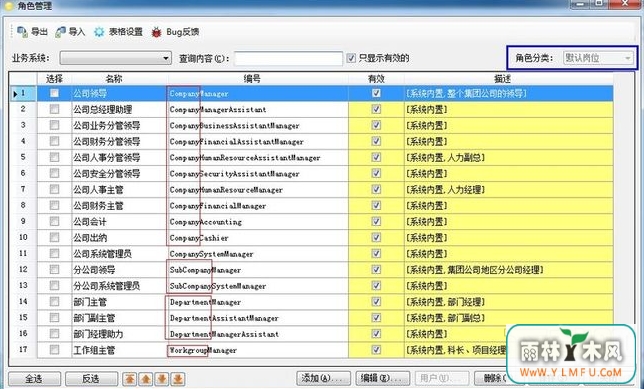Click the WorkgroupManager code cell

[x=258, y=350]
